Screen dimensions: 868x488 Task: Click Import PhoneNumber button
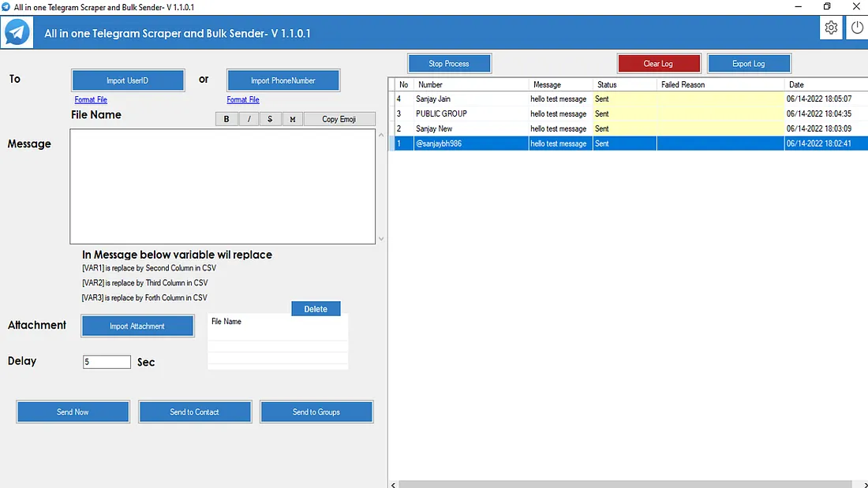(x=282, y=80)
